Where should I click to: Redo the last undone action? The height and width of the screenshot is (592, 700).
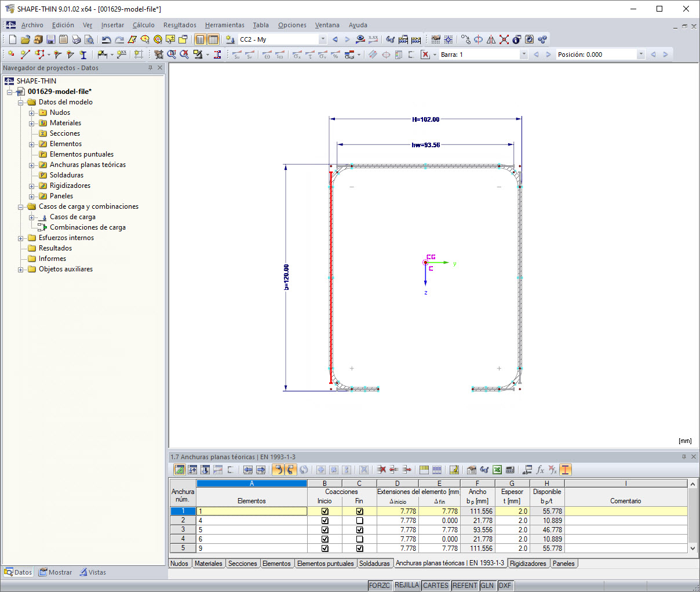pyautogui.click(x=119, y=39)
